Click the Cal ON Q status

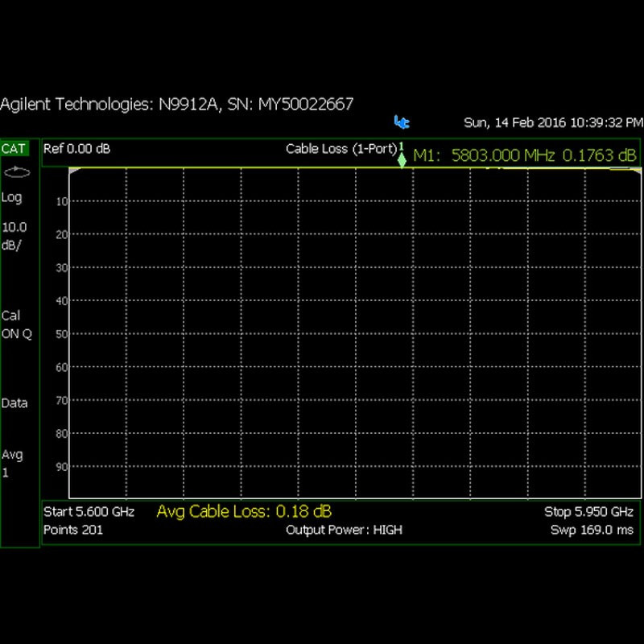coord(16,324)
